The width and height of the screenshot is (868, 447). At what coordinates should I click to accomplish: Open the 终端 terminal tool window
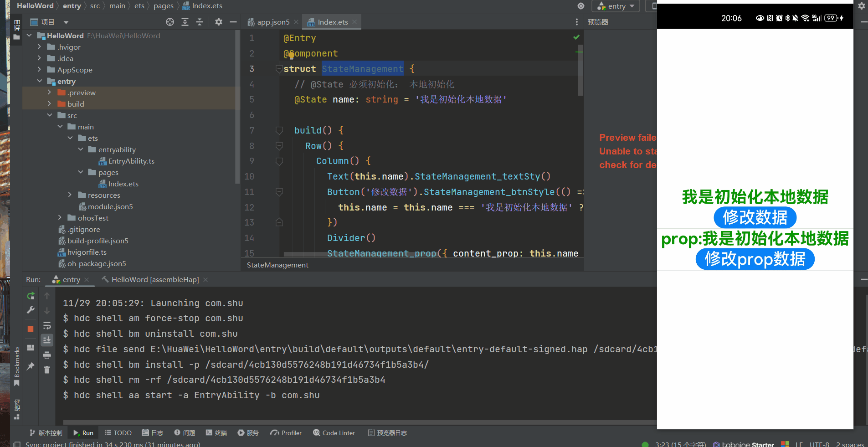(x=216, y=433)
